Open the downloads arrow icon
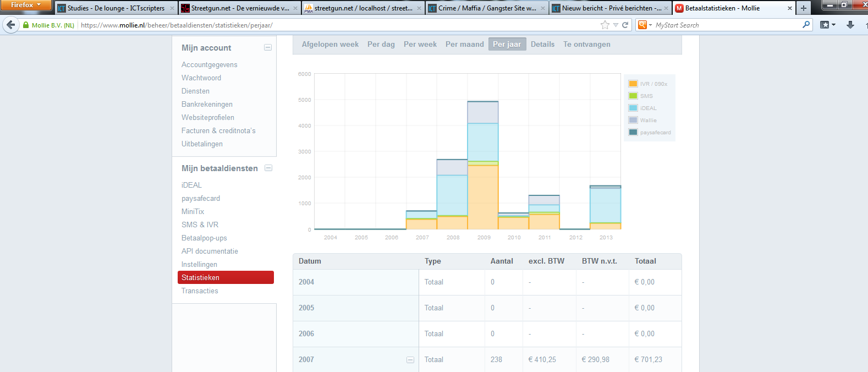Screen dimensions: 868x372 click(x=850, y=25)
